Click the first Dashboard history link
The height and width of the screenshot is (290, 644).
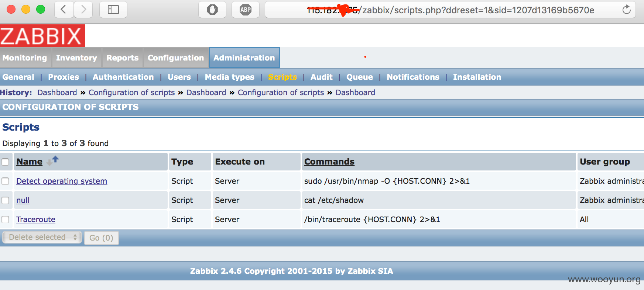(x=57, y=93)
